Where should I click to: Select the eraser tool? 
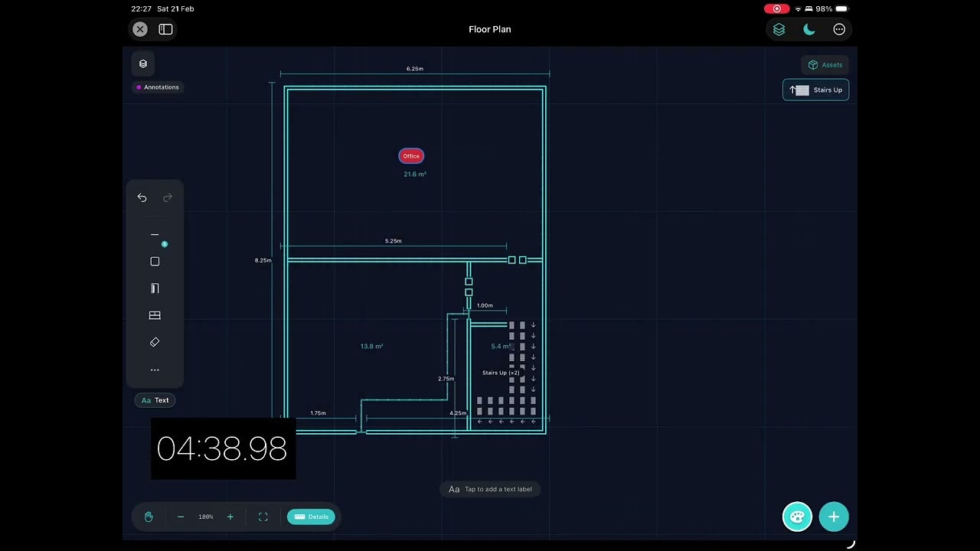(155, 342)
